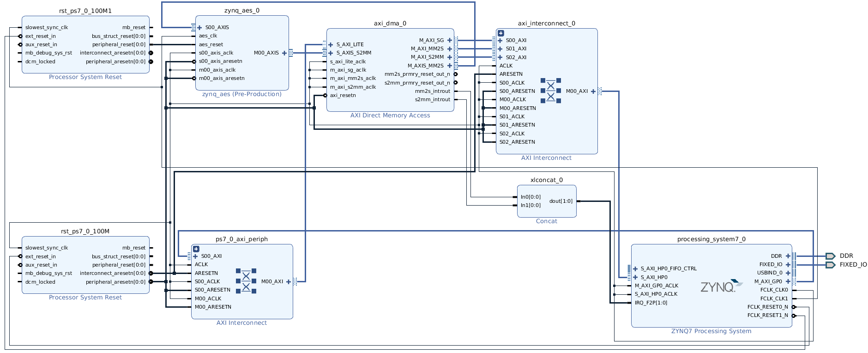
Task: Select the rst_ps7_0_100M1 block title
Action: [85, 11]
